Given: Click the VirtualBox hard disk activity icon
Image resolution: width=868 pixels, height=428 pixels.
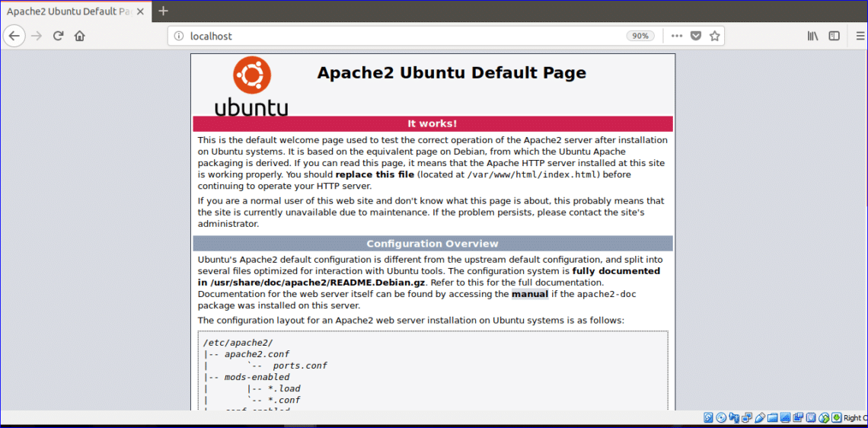Looking at the screenshot, I should (708, 417).
